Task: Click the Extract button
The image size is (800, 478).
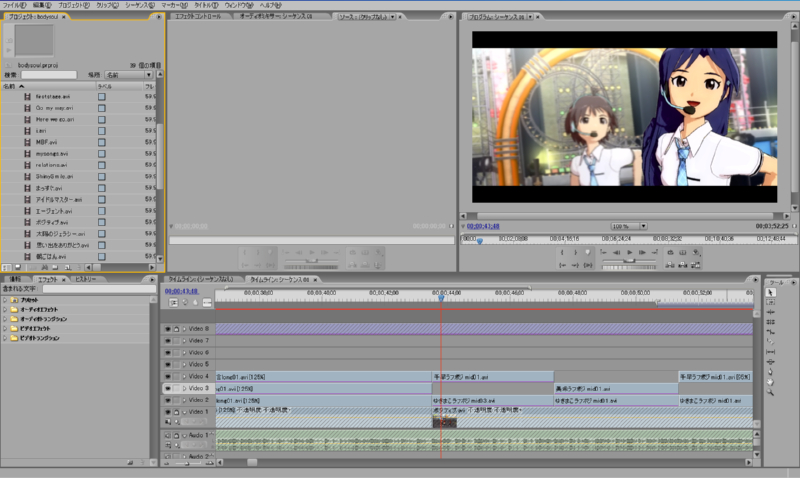Action: [x=683, y=265]
